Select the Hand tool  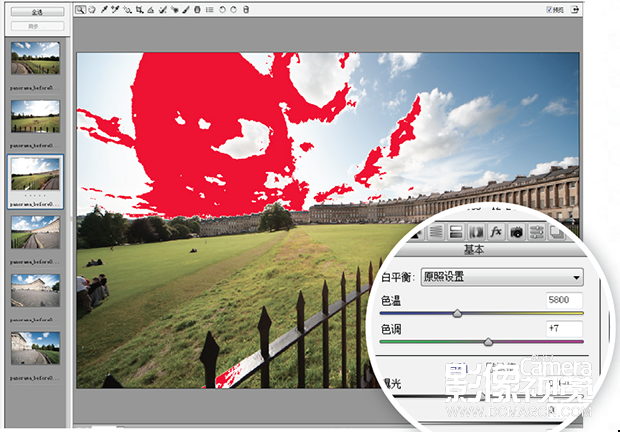pos(92,9)
